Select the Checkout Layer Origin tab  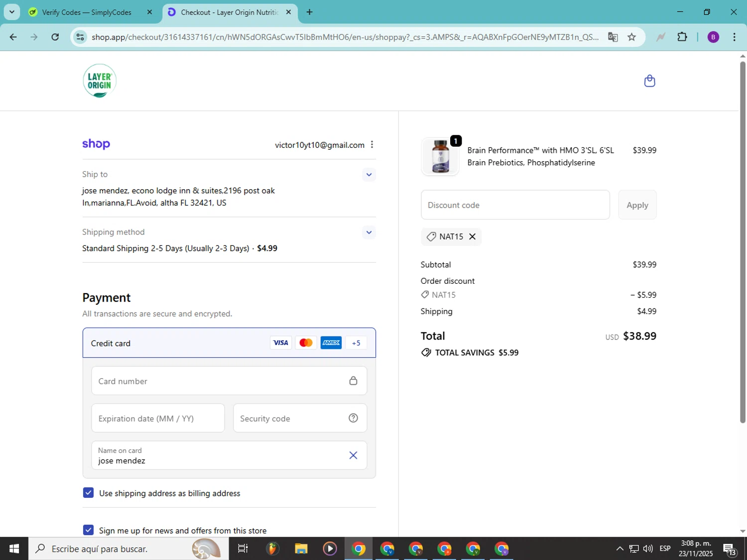point(229,12)
